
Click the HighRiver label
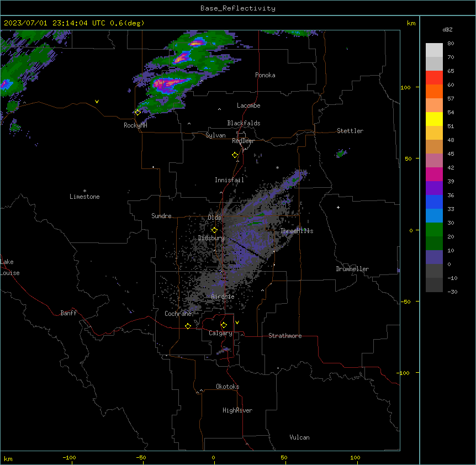pos(237,410)
